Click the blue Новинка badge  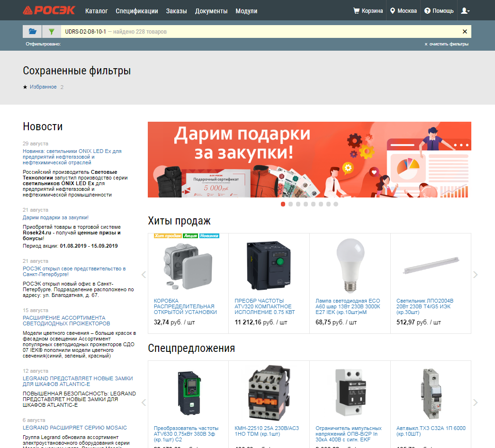(209, 236)
